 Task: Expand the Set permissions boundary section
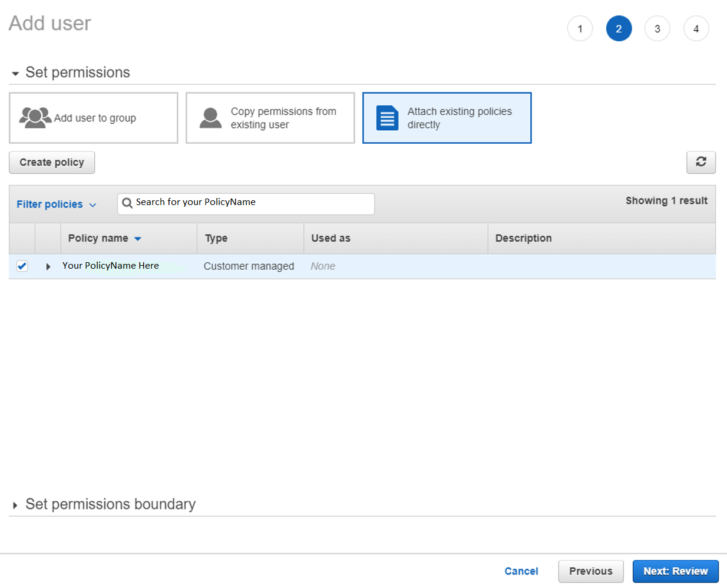coord(15,504)
